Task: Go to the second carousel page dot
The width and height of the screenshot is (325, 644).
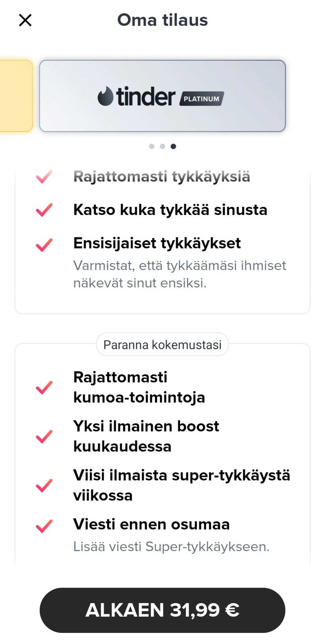Action: (x=162, y=146)
